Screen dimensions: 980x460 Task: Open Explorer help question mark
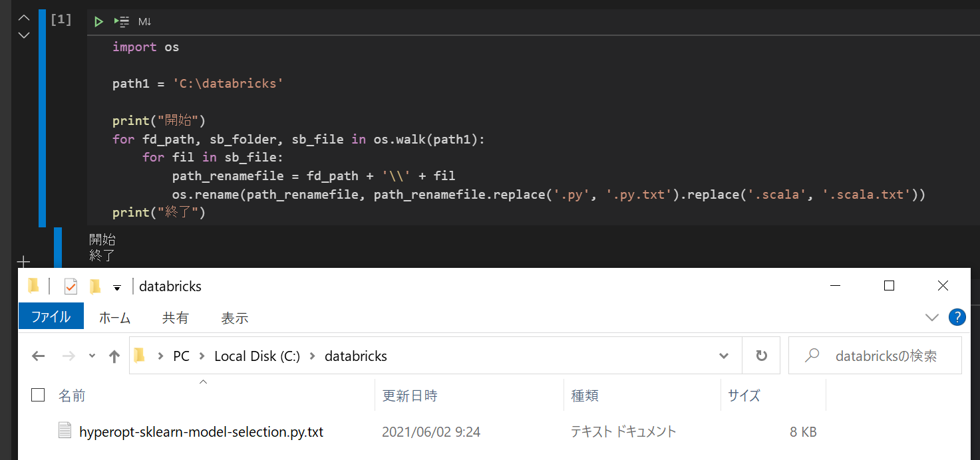pyautogui.click(x=957, y=317)
